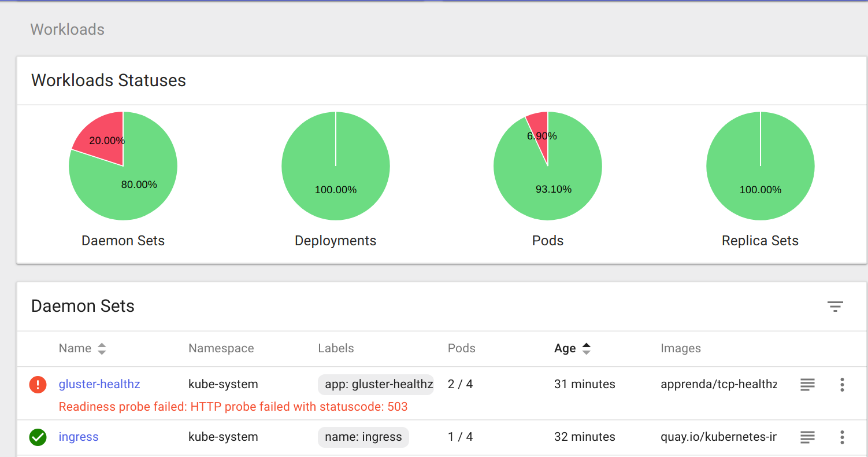Open the Daemon Sets filter icon
Image resolution: width=868 pixels, height=457 pixels.
pos(835,307)
